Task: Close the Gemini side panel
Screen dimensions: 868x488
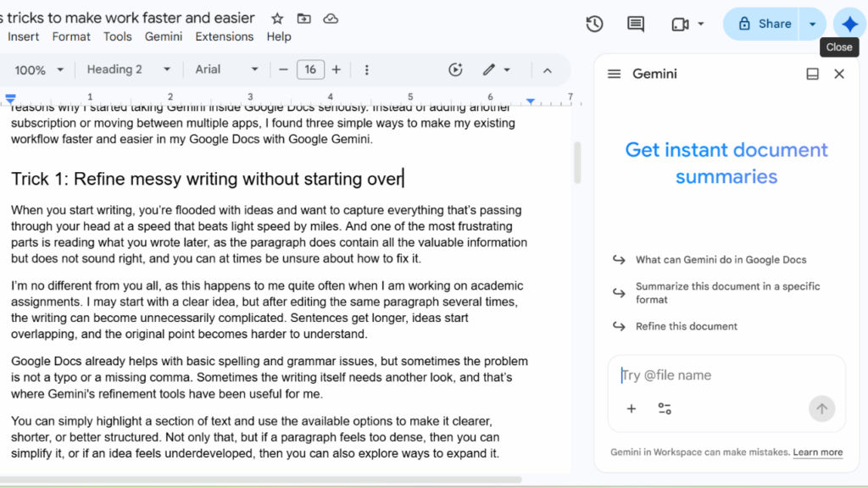Action: (x=839, y=74)
